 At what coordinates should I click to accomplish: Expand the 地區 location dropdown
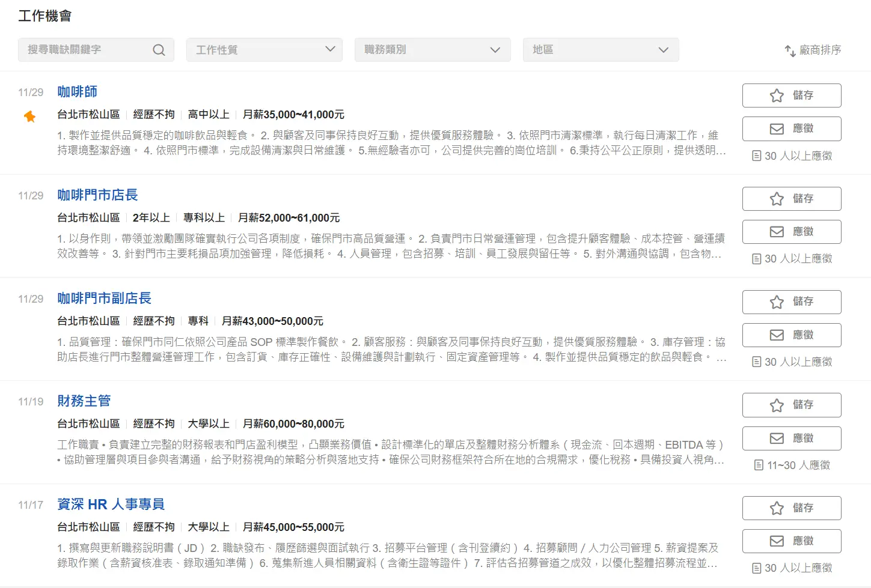pos(601,50)
